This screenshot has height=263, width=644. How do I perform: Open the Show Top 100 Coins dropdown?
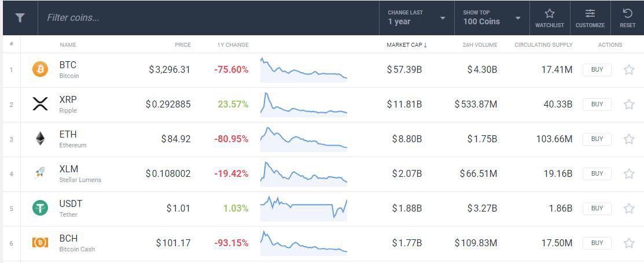coord(492,18)
